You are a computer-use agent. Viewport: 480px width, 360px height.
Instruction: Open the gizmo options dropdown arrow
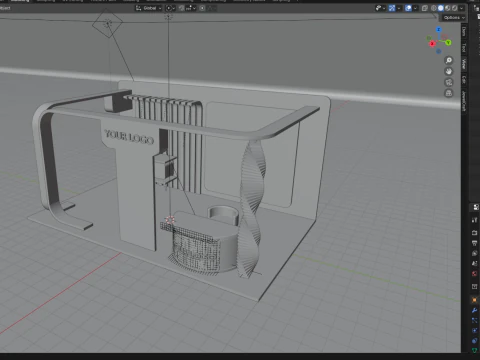399,8
